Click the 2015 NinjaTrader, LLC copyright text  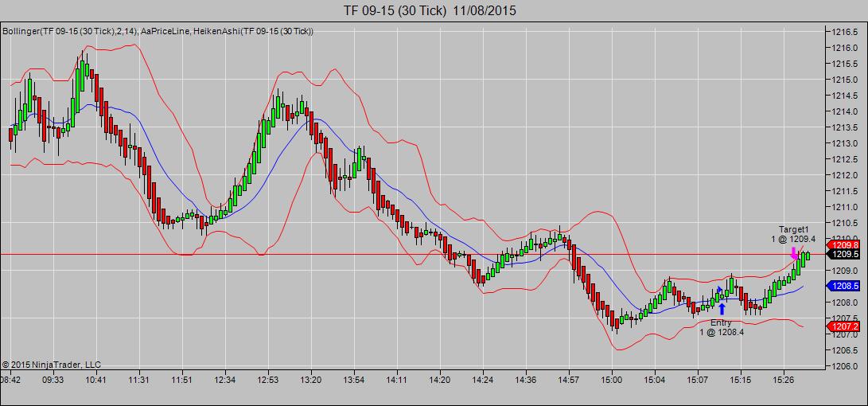pos(51,365)
